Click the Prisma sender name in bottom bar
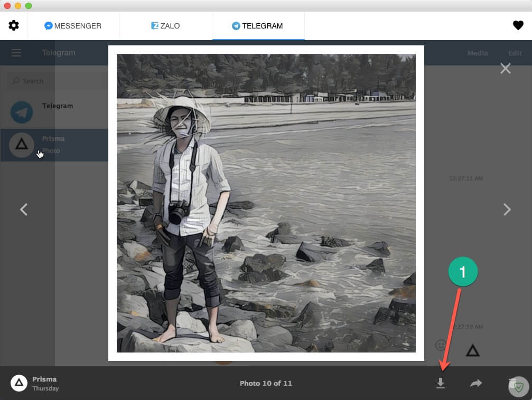532x400 pixels. tap(44, 379)
